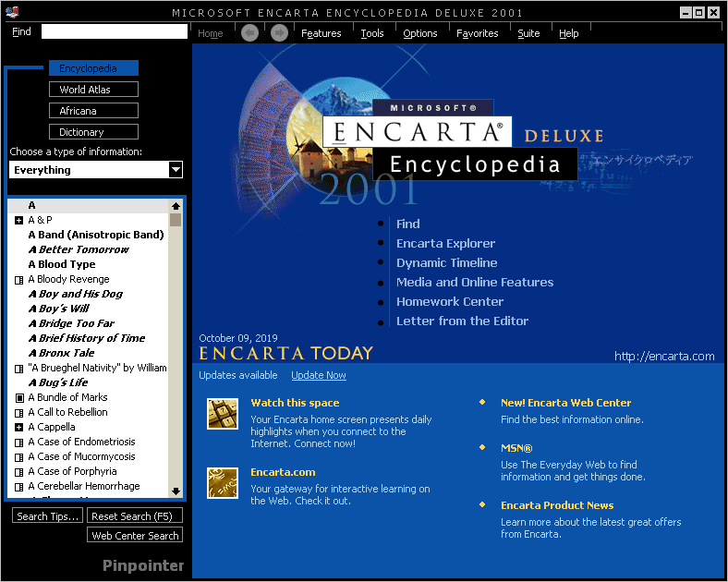Open the Help menu
The width and height of the screenshot is (728, 582).
click(x=569, y=33)
